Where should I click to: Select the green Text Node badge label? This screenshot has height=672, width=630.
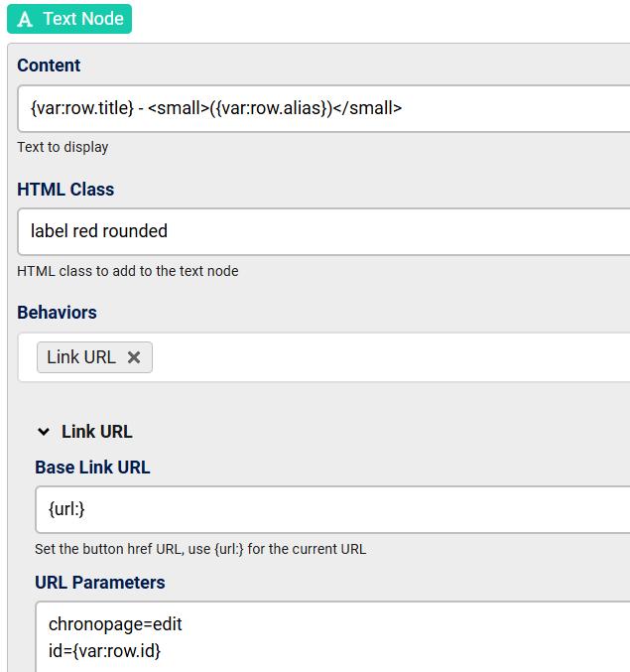tap(69, 19)
